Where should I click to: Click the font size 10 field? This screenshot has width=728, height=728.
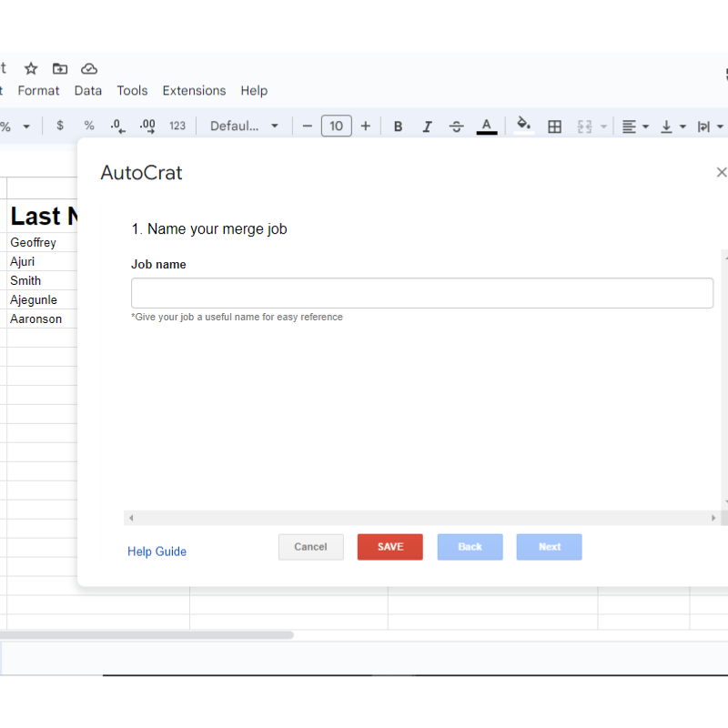click(x=336, y=126)
